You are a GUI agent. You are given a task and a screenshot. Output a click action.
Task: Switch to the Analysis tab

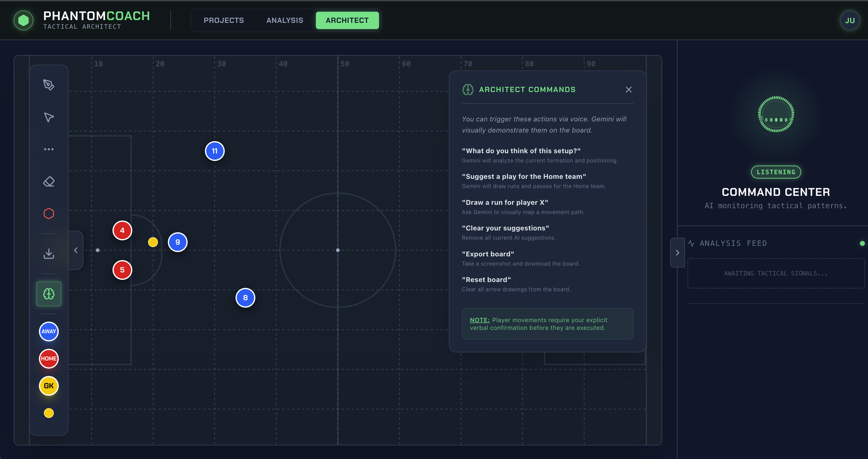pos(284,20)
